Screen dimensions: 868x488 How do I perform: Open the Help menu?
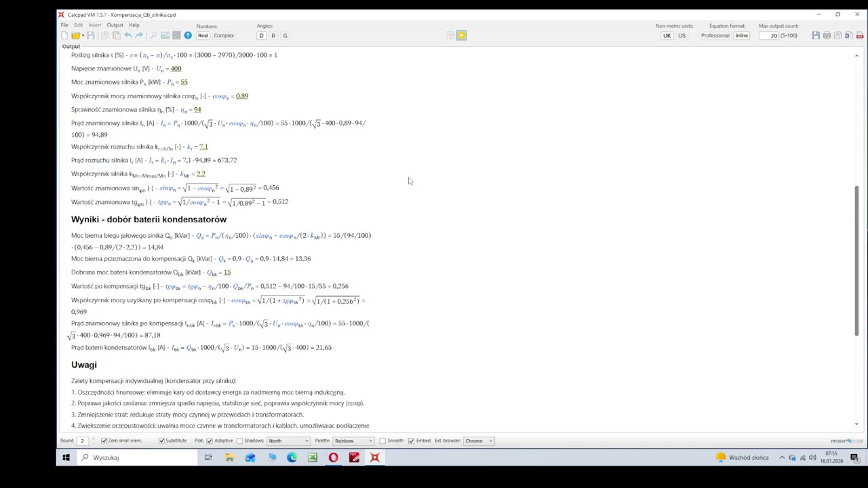coord(134,25)
